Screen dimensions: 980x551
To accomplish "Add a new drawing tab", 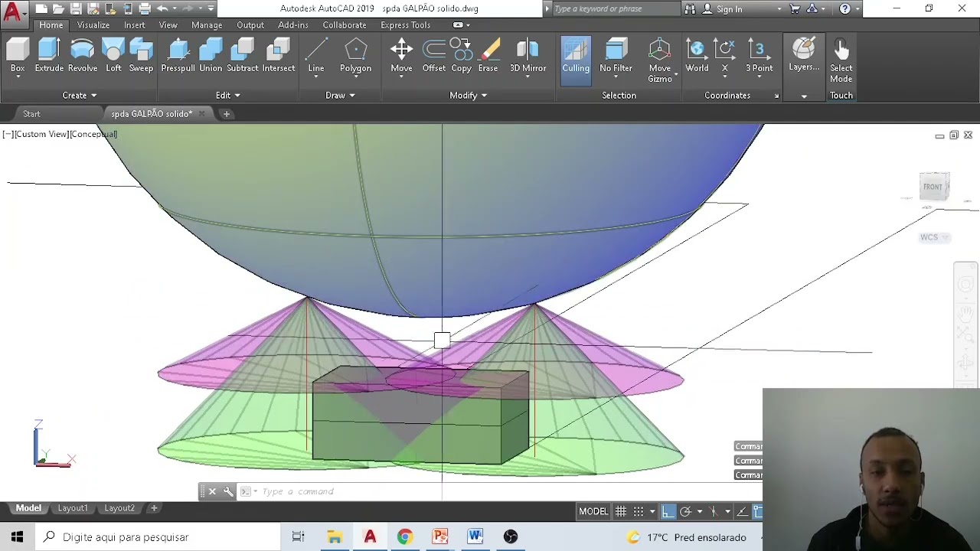I will 227,113.
